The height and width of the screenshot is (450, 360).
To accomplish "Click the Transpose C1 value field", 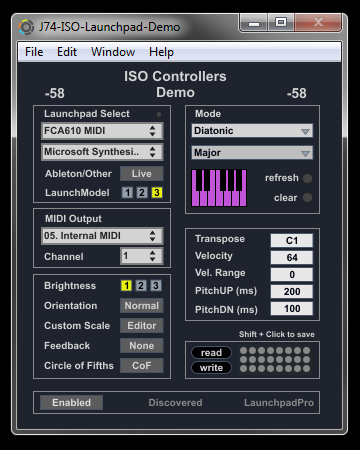I will [x=292, y=240].
